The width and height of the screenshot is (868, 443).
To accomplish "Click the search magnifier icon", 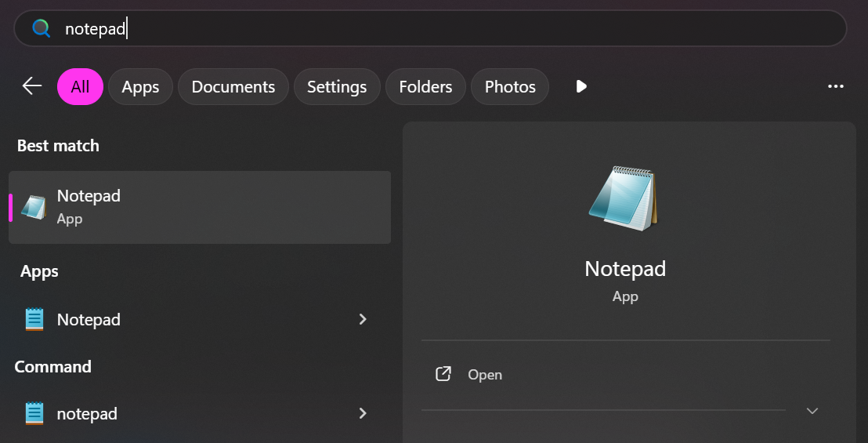I will [x=42, y=28].
